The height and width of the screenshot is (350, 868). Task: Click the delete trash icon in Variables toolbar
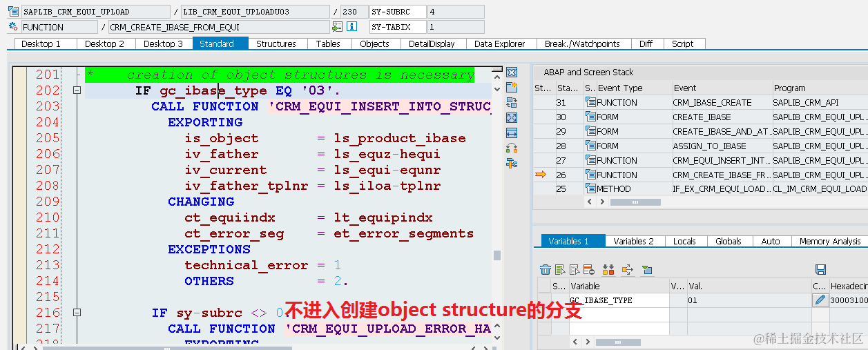(x=546, y=269)
